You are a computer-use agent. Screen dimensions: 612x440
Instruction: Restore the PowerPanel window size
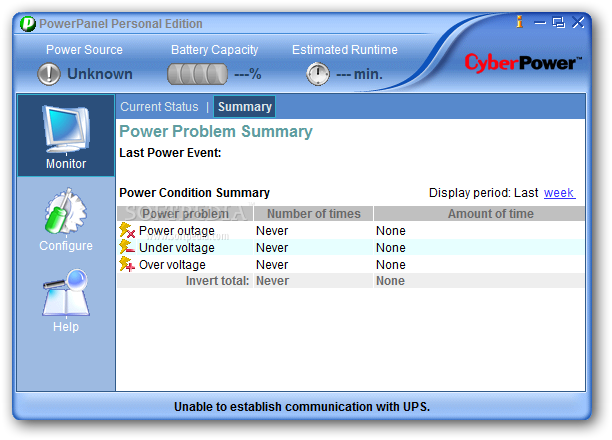[x=559, y=23]
